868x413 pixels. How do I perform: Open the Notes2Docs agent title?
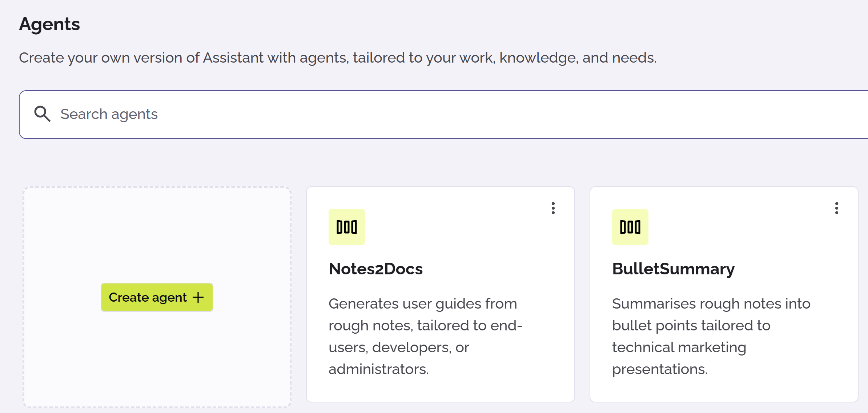tap(375, 269)
